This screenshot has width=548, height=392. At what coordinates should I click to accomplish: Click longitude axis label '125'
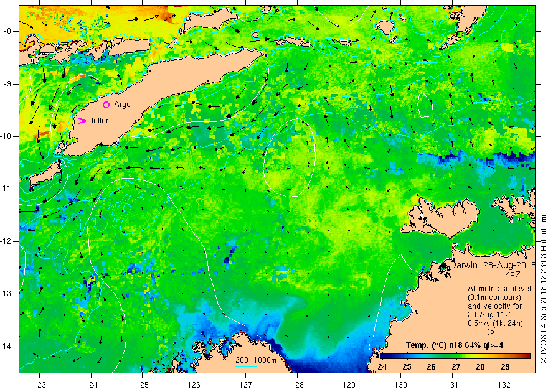click(x=142, y=385)
